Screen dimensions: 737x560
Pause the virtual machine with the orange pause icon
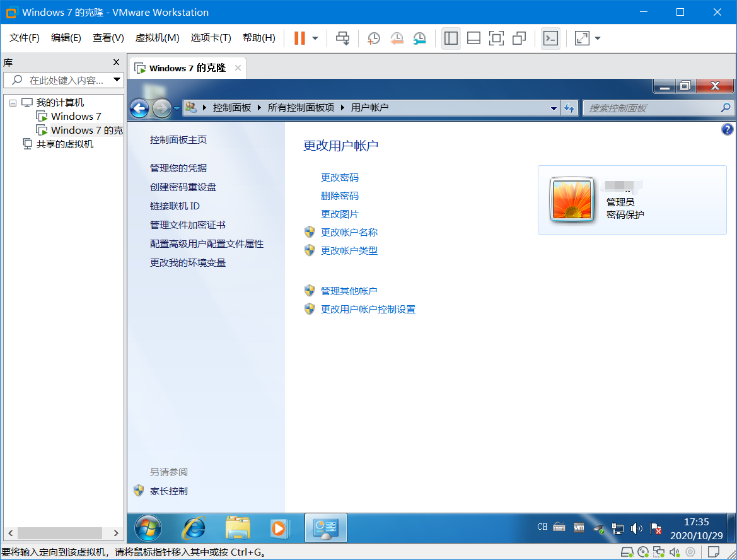(x=299, y=38)
